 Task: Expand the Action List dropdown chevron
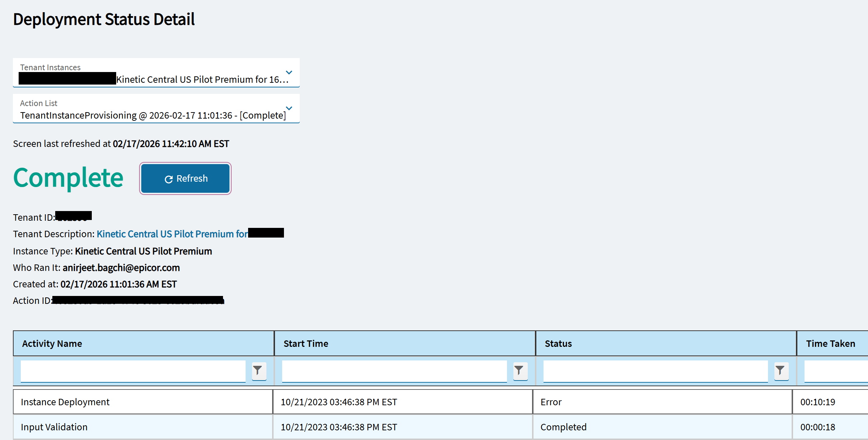(x=289, y=108)
